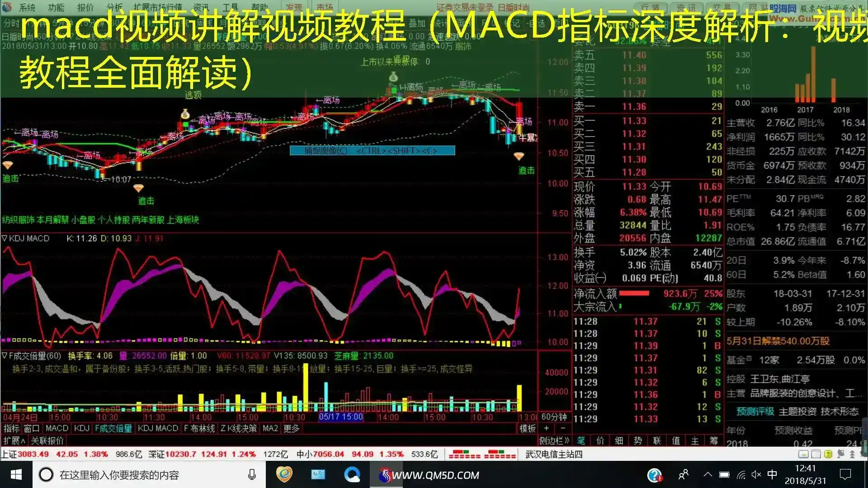The height and width of the screenshot is (488, 868).
Task: Open the heart-shaped browser taskbar icon
Action: [x=284, y=474]
